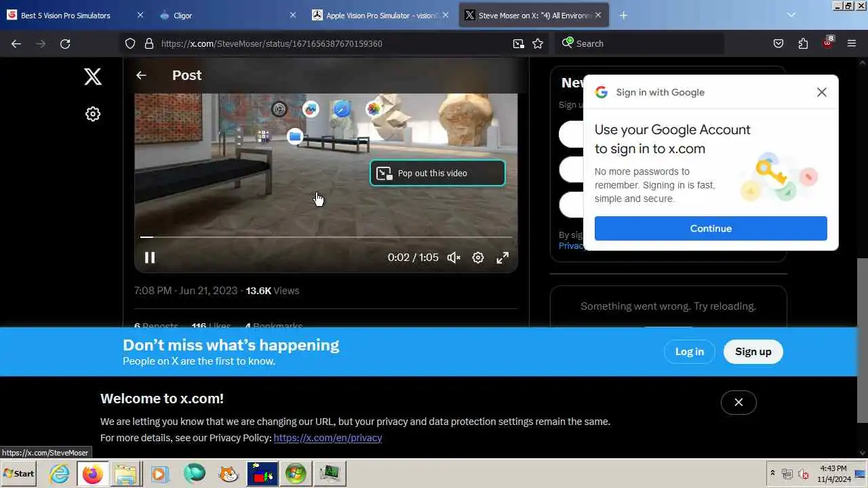Screen dimensions: 868x488
Task: Unmute the video sound
Action: click(x=454, y=258)
